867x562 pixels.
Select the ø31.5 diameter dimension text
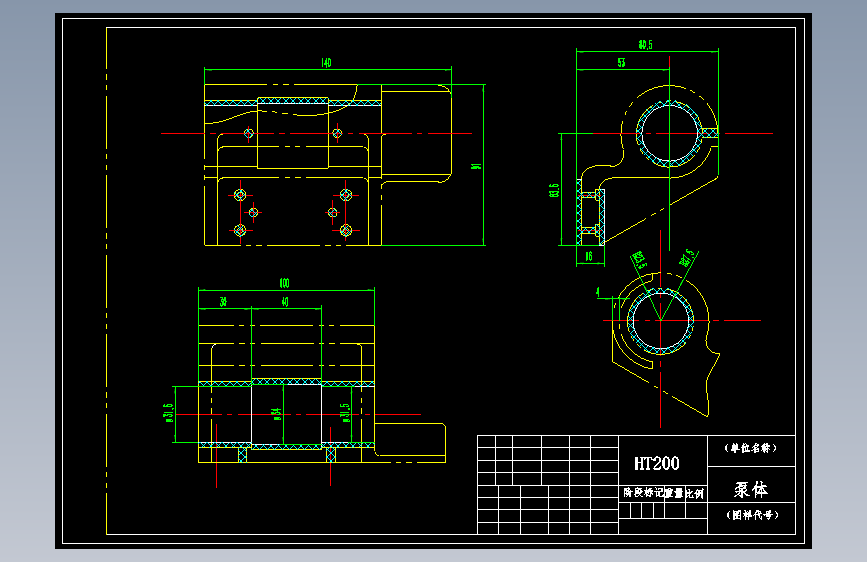[x=344, y=413]
